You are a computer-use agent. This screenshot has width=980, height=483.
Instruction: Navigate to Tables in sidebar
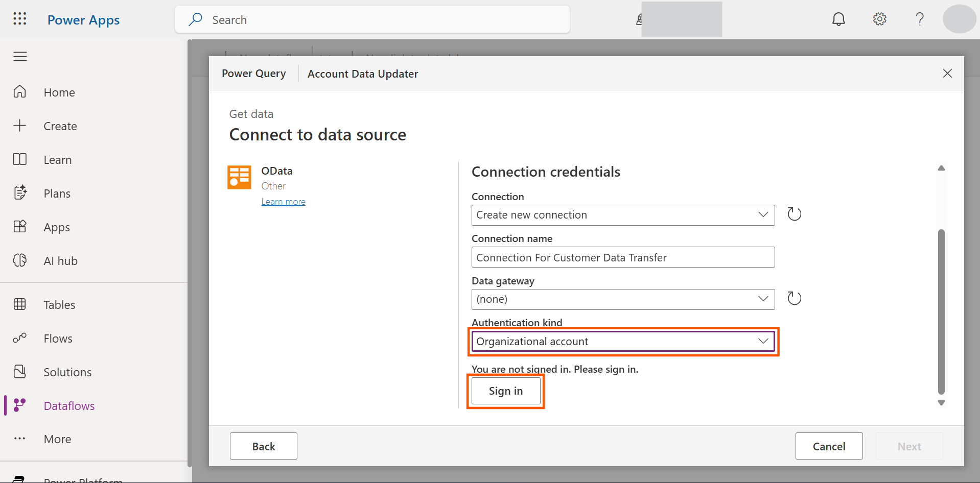pos(59,305)
